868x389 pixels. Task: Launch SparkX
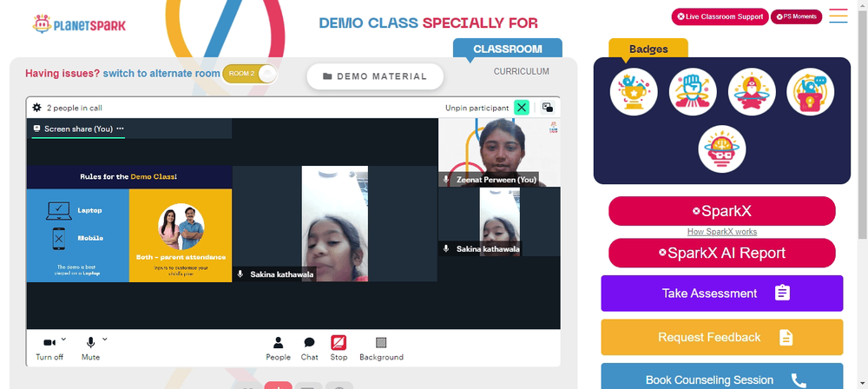click(x=722, y=211)
